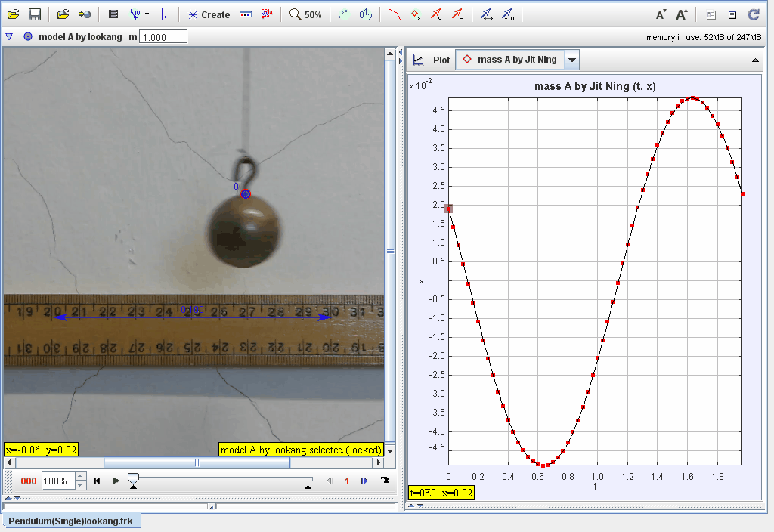Toggle the step number labels icon
774x532 pixels.
click(366, 15)
